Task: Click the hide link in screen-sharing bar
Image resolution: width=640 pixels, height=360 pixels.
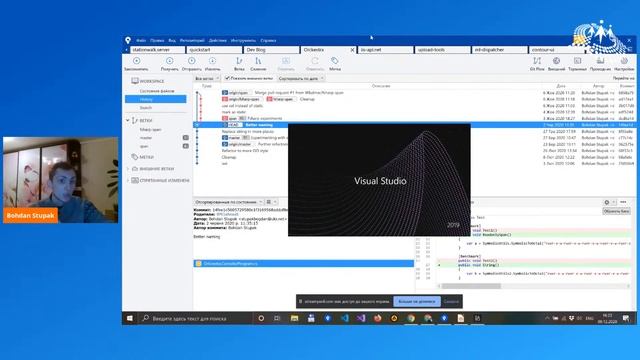Action: point(451,302)
